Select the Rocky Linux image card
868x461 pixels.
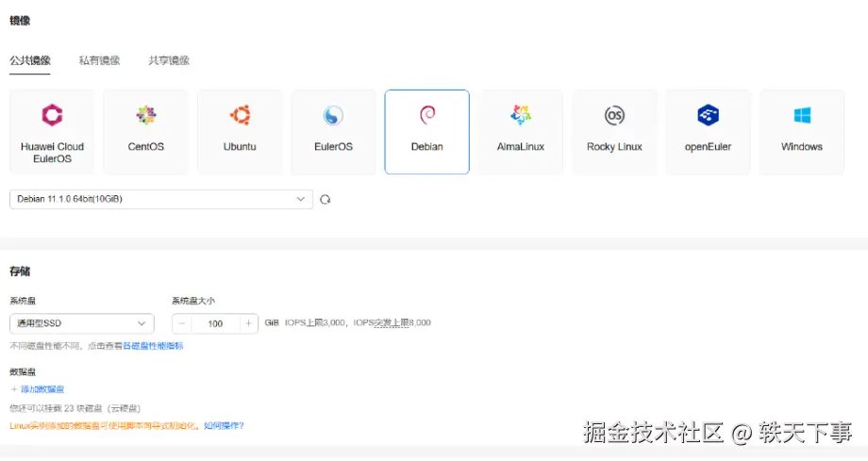coord(614,132)
